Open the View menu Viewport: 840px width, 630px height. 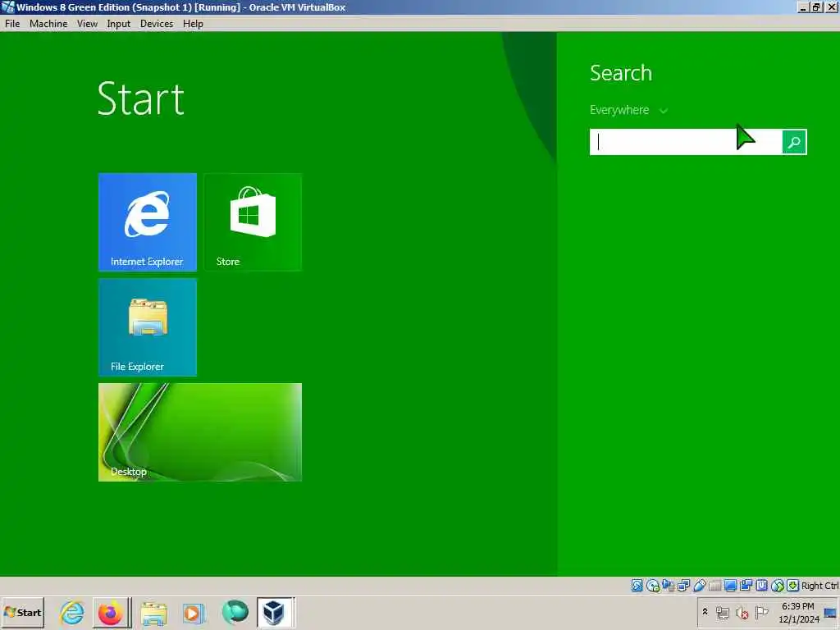pos(87,24)
